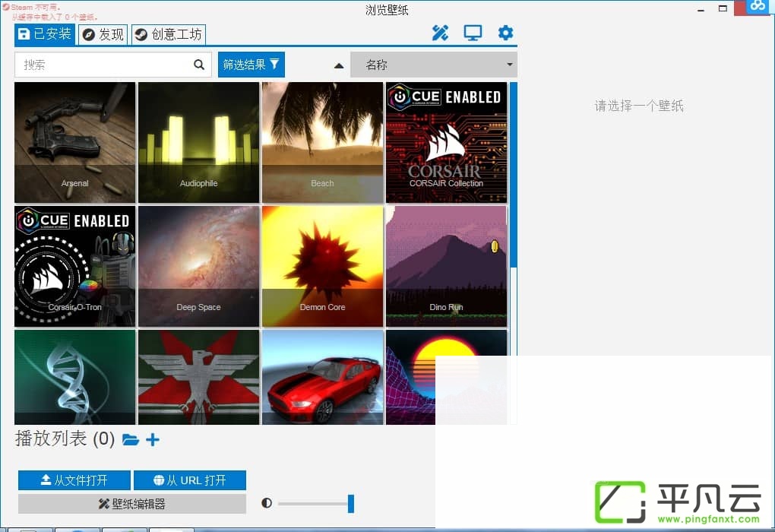The image size is (775, 532).
Task: Select the Audiophile wallpaper
Action: click(199, 142)
